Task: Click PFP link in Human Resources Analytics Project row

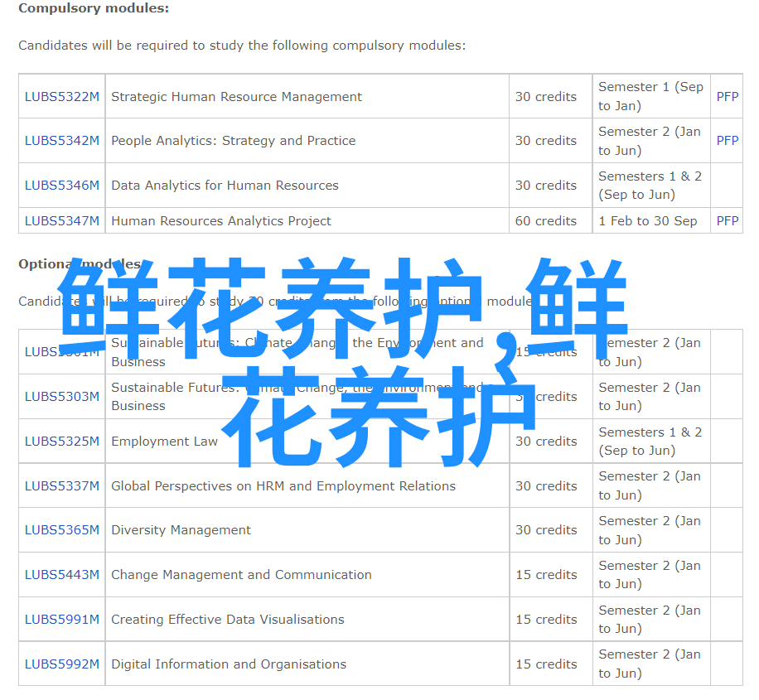Action: (x=728, y=220)
